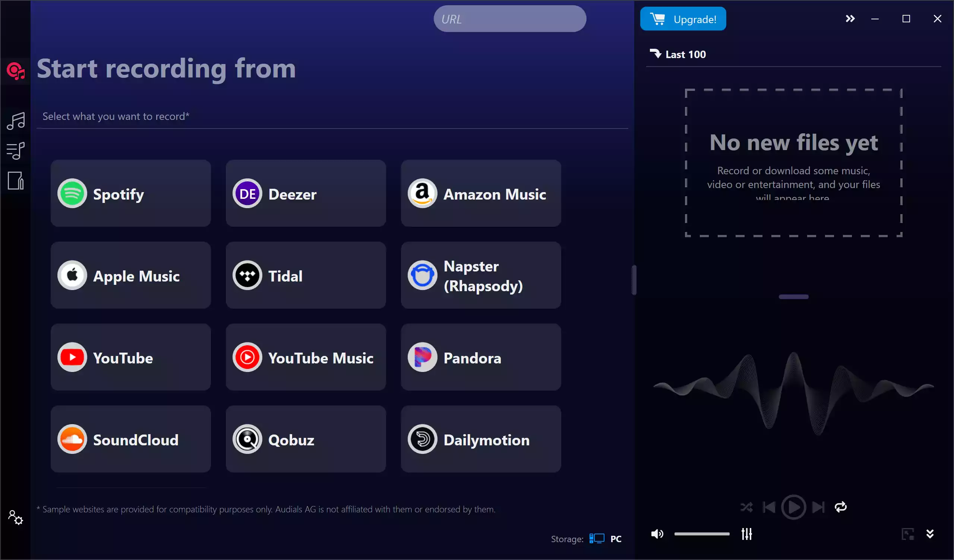954x560 pixels.
Task: Collapse player panel with double-arrow
Action: 850,19
